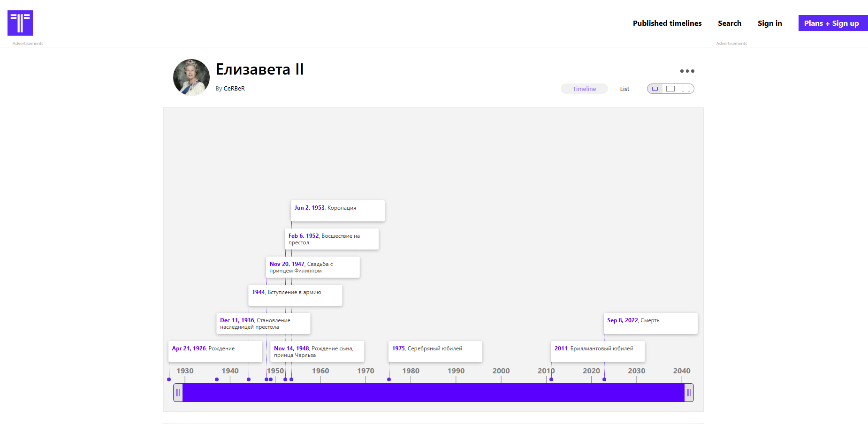The width and height of the screenshot is (868, 424).
Task: Open the Search page
Action: pyautogui.click(x=729, y=23)
